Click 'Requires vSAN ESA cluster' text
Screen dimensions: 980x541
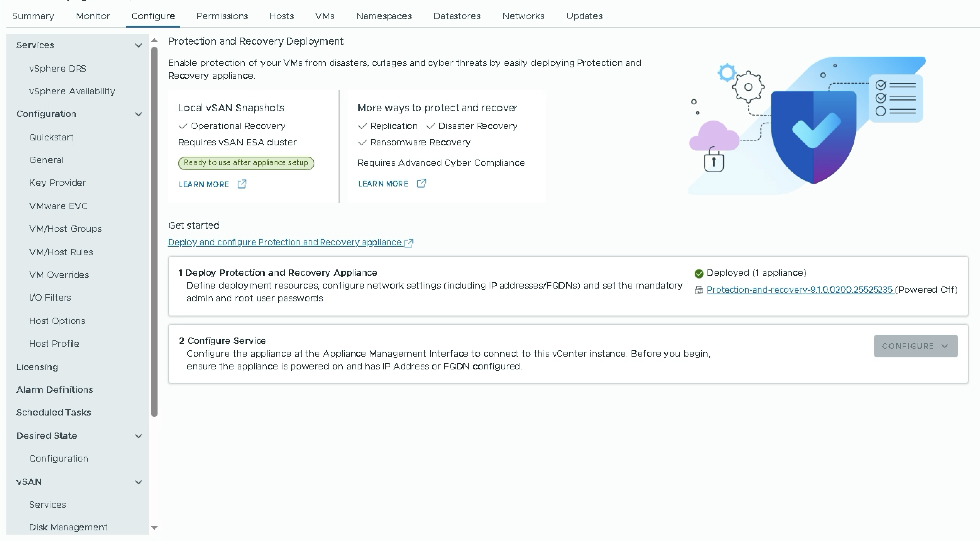[237, 142]
